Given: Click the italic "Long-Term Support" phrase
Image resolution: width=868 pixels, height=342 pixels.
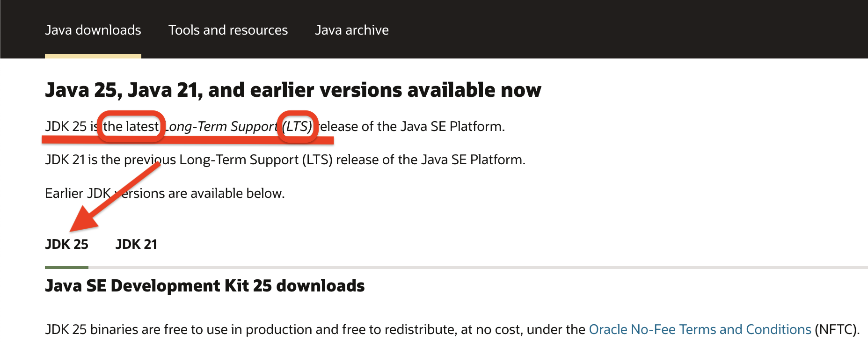Looking at the screenshot, I should point(221,126).
